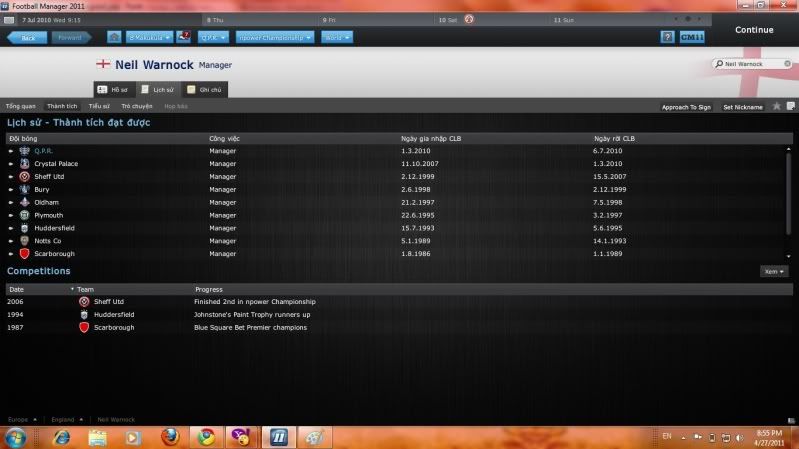
Task: Open the Xem view dropdown
Action: pyautogui.click(x=774, y=272)
